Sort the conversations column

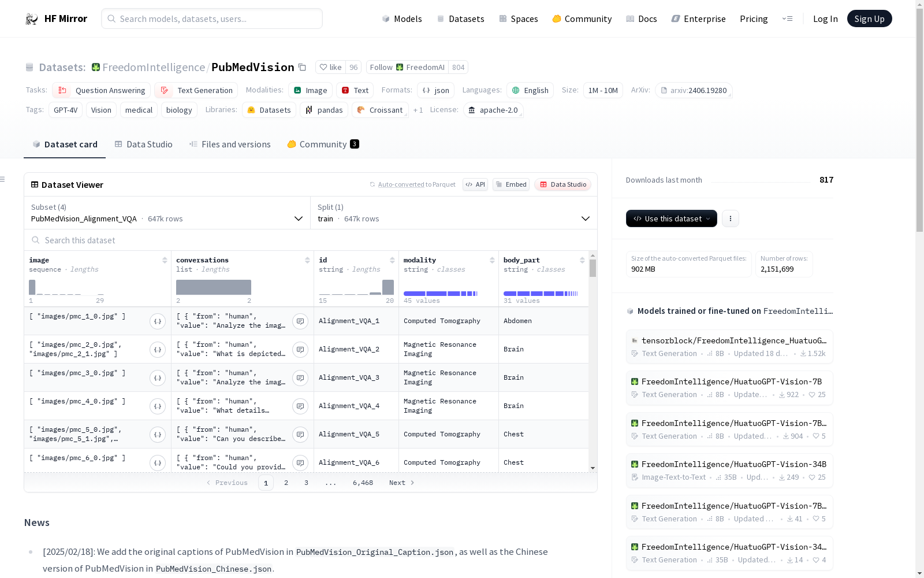point(307,260)
